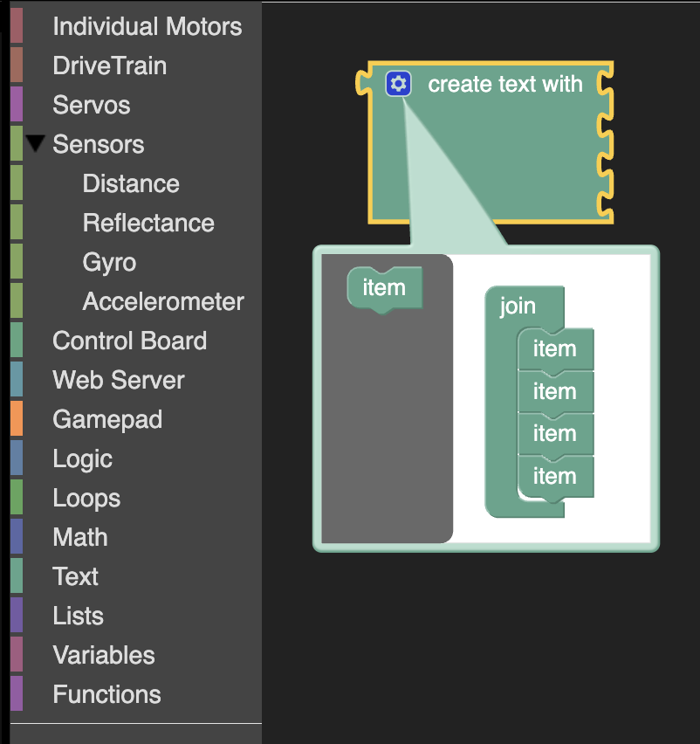The width and height of the screenshot is (700, 744).
Task: Pick the item block in mutator flyout
Action: pos(385,289)
